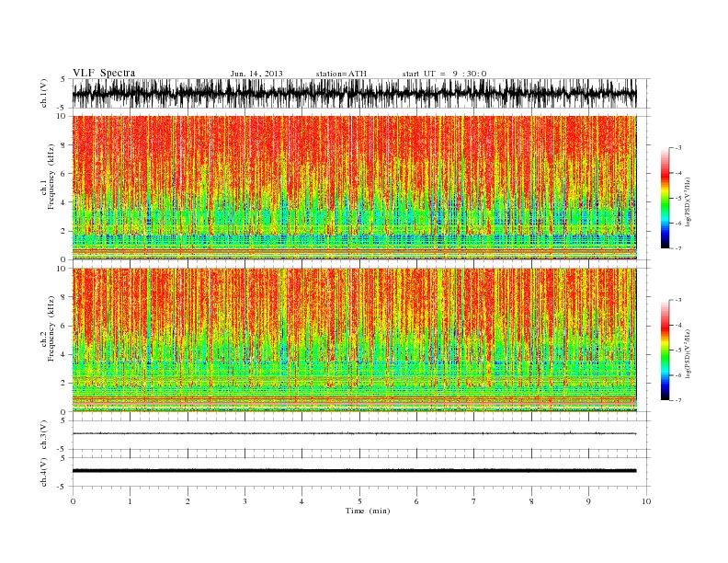Click the ch.1 PSD color bar
Viewport: 728px width, 563px height.
pos(665,198)
